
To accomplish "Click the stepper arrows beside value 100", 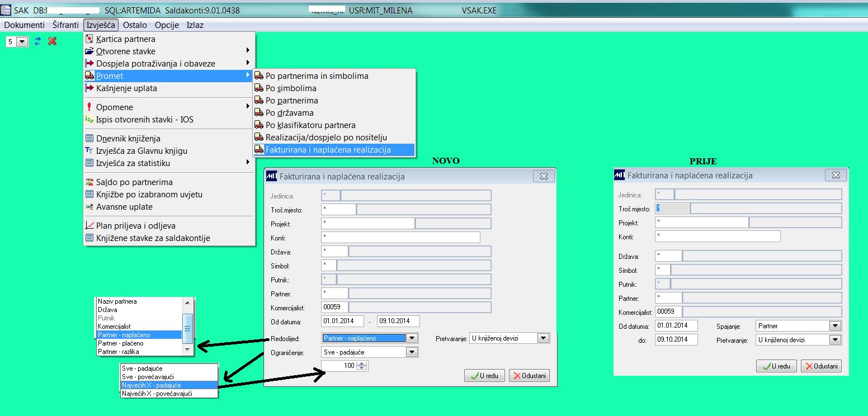I will 362,366.
